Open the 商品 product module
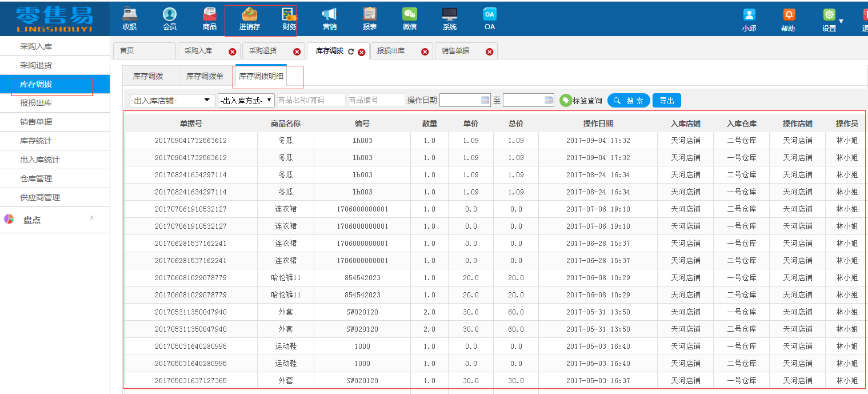 tap(209, 17)
